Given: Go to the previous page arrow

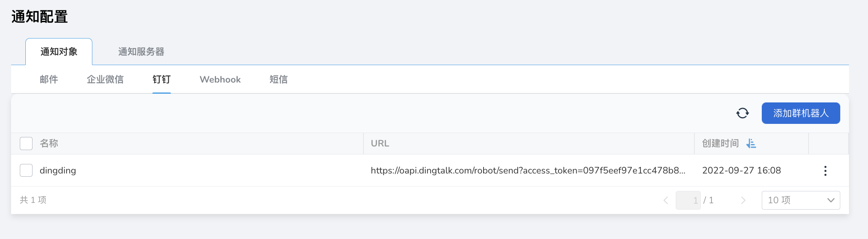Looking at the screenshot, I should pyautogui.click(x=666, y=200).
